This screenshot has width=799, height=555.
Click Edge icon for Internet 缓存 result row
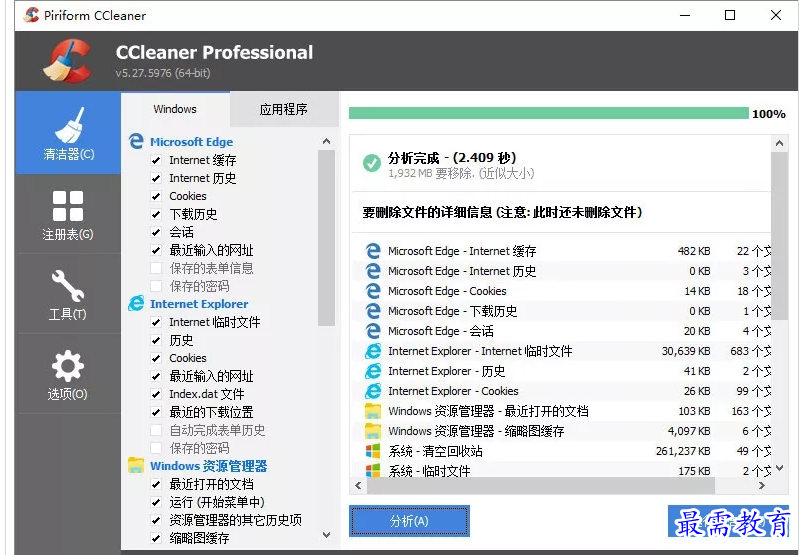click(373, 251)
